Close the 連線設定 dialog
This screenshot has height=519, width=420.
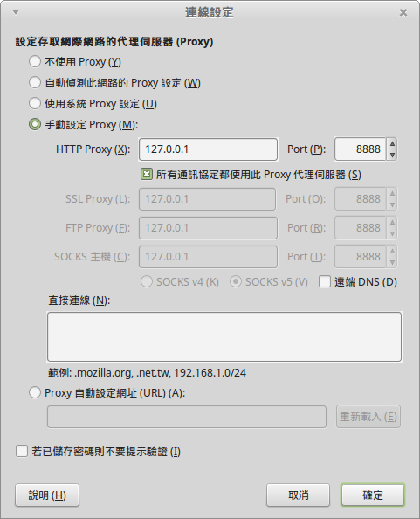(x=403, y=12)
